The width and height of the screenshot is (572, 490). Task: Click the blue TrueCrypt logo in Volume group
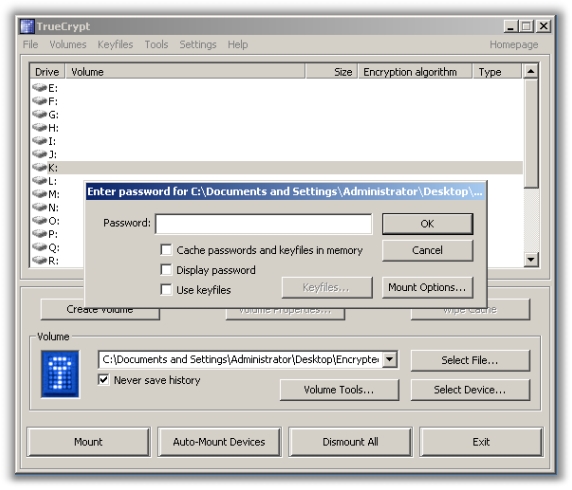[x=60, y=374]
